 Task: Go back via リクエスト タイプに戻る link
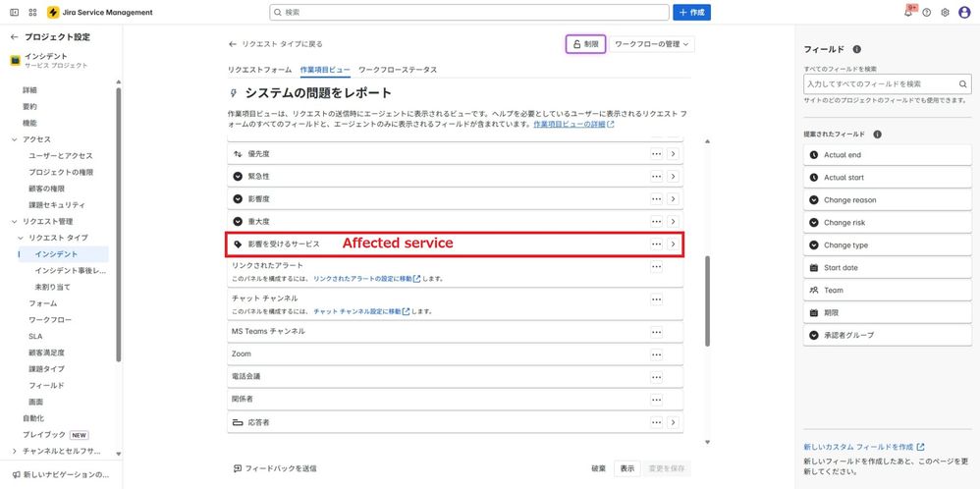[x=276, y=44]
